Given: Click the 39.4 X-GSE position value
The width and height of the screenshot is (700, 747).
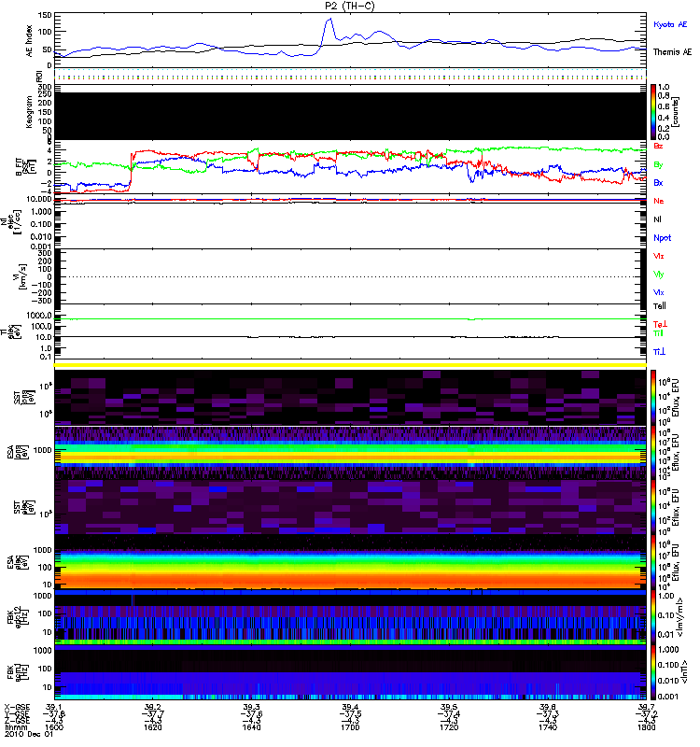Looking at the screenshot, I should (x=350, y=707).
